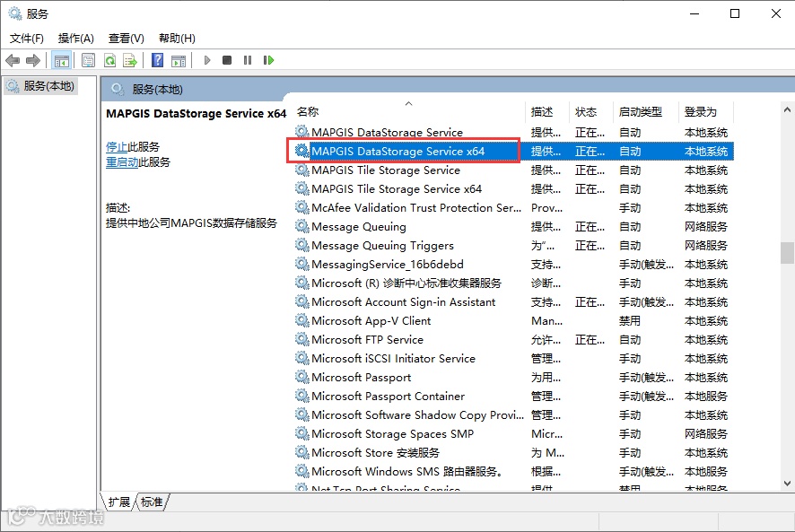Screen dimensions: 795x532
Task: Select Microsoft Store 安装服务 row
Action: (x=513, y=452)
